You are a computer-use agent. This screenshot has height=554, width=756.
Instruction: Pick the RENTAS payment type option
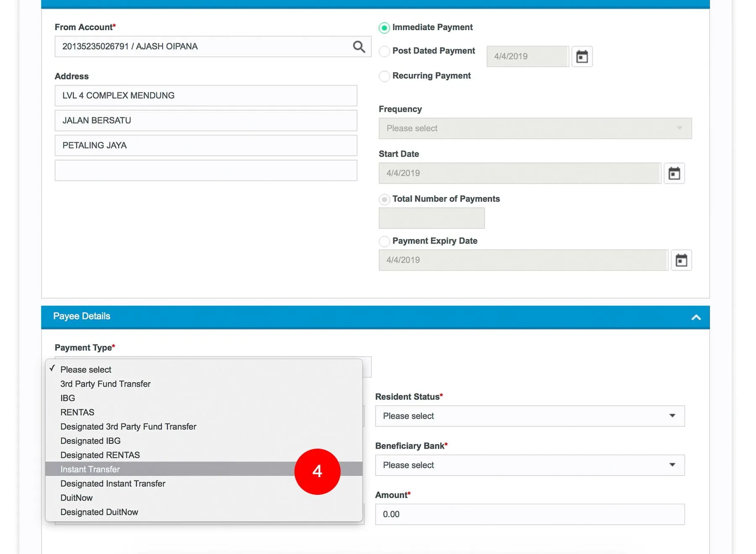click(77, 412)
